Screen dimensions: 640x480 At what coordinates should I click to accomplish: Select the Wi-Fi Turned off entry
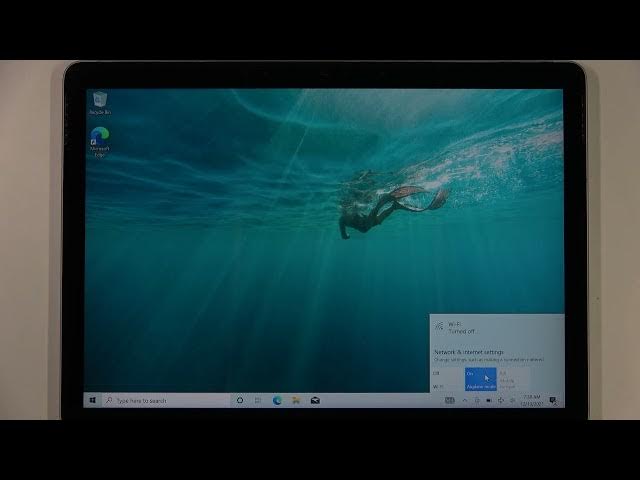tap(460, 327)
